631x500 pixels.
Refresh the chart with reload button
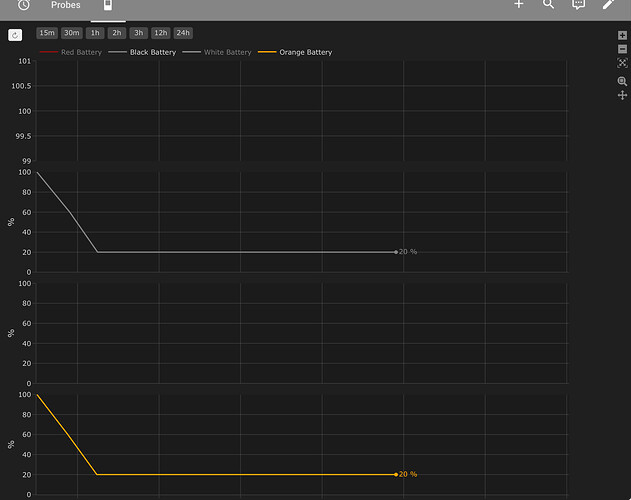click(15, 35)
